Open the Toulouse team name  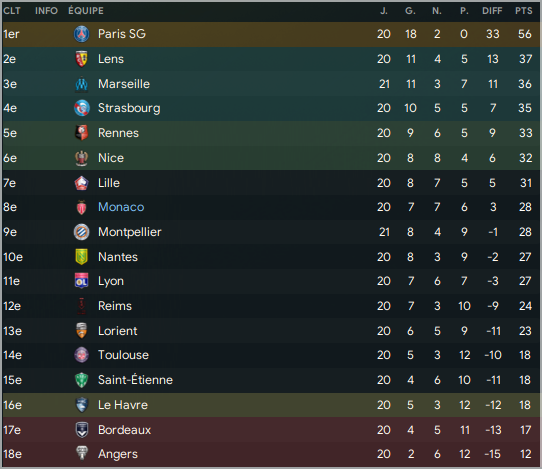pos(123,355)
